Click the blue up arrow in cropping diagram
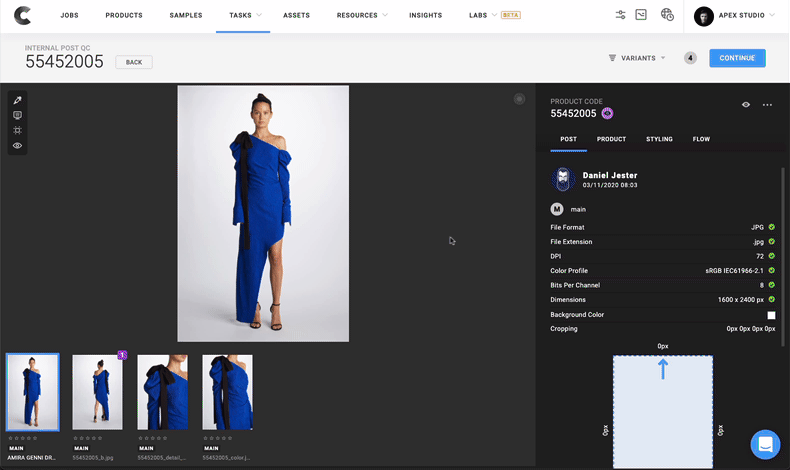Image resolution: width=790 pixels, height=470 pixels. pyautogui.click(x=663, y=369)
